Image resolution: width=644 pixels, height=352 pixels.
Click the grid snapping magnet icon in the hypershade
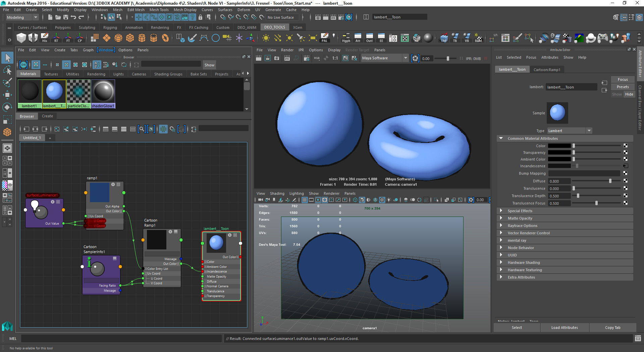(x=172, y=129)
